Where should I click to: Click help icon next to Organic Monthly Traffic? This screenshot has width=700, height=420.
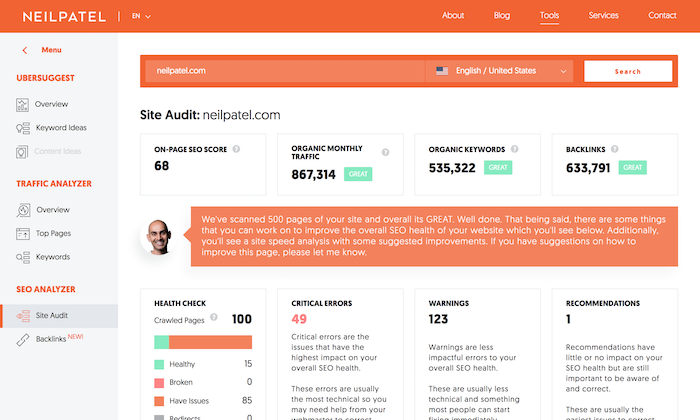tap(385, 153)
